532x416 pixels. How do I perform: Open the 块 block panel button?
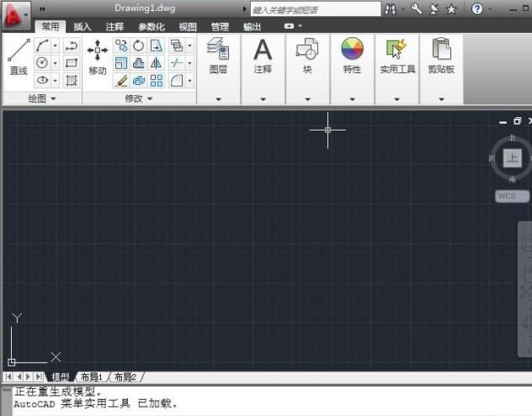[307, 56]
